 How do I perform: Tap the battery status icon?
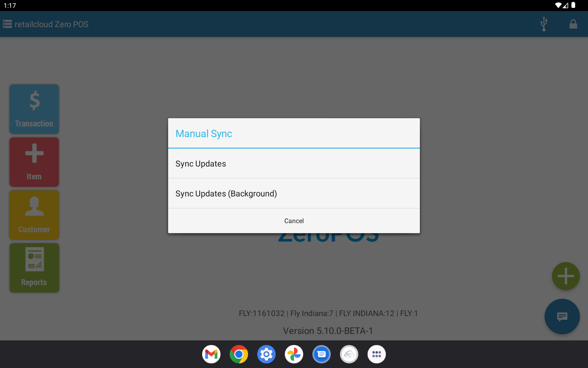573,6
